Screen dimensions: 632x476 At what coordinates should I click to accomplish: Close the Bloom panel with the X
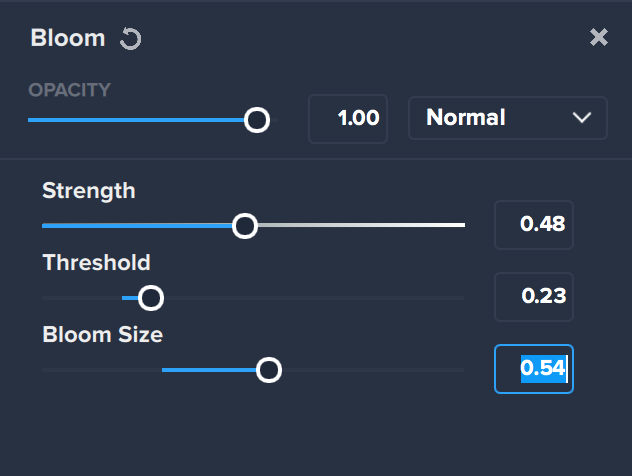pyautogui.click(x=599, y=37)
